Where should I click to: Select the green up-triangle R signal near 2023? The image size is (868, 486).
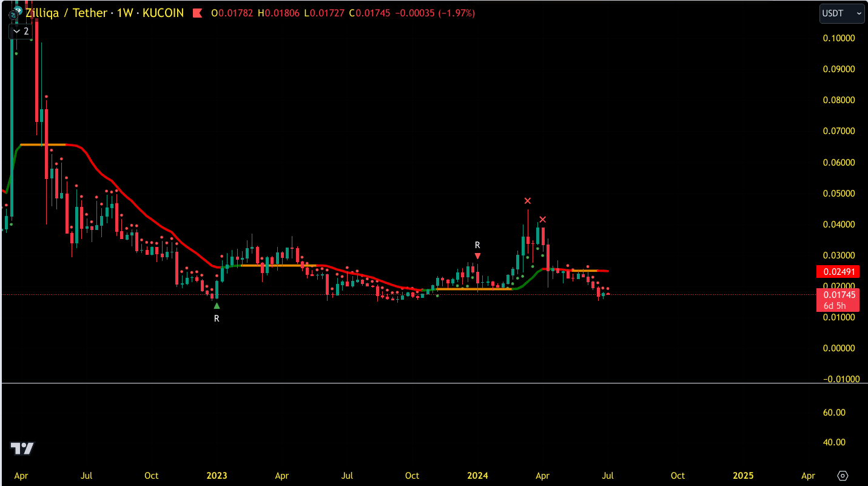pos(217,306)
